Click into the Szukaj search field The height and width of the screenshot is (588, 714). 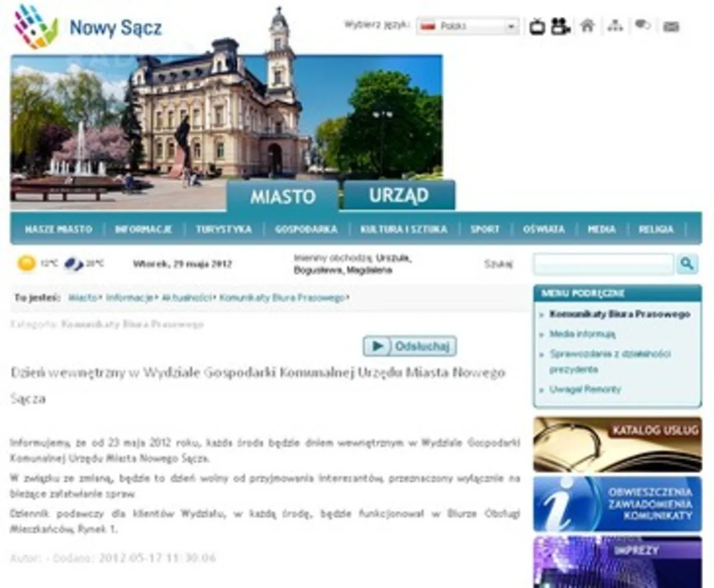[603, 264]
